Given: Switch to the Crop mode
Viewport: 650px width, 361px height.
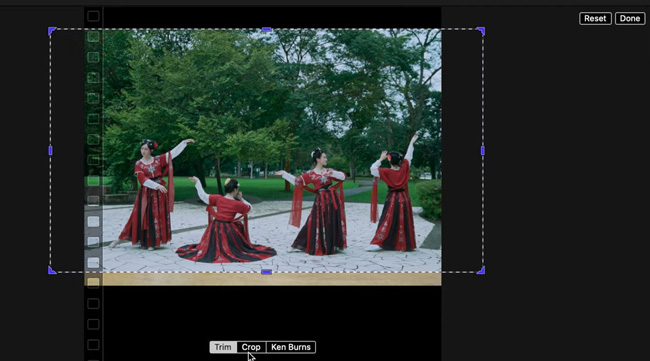Looking at the screenshot, I should [251, 347].
